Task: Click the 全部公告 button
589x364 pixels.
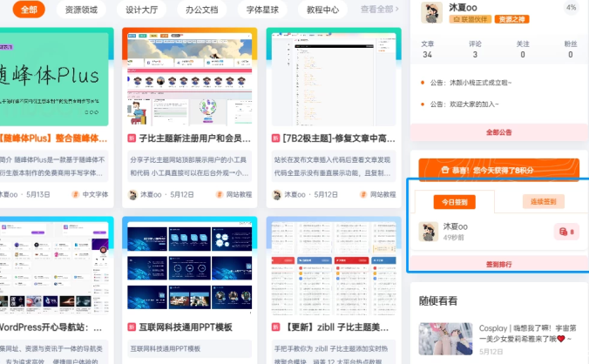Action: (499, 132)
